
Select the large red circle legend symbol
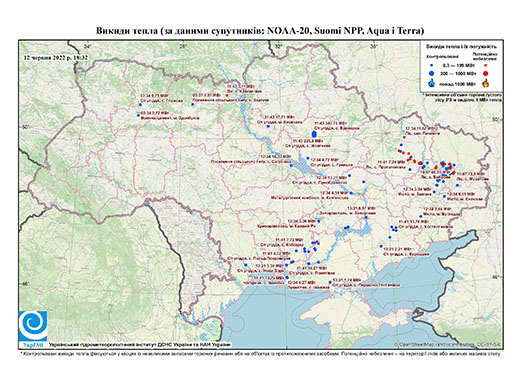click(486, 73)
